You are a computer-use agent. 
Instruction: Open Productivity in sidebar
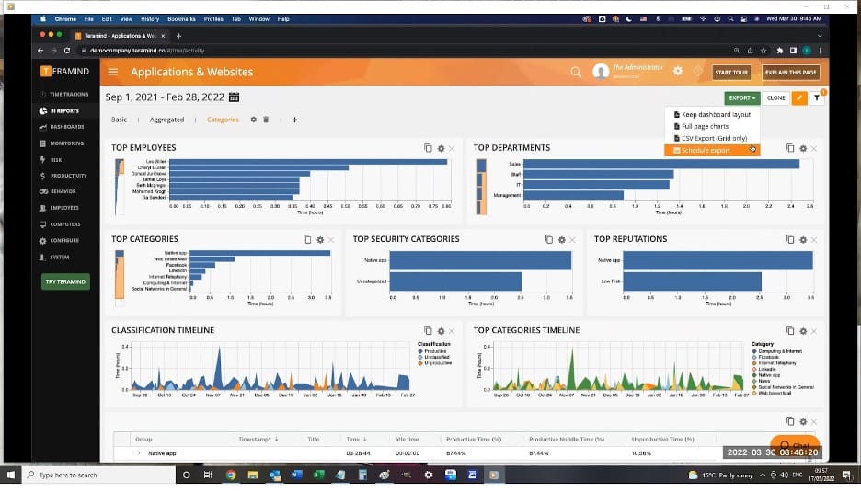[64, 176]
